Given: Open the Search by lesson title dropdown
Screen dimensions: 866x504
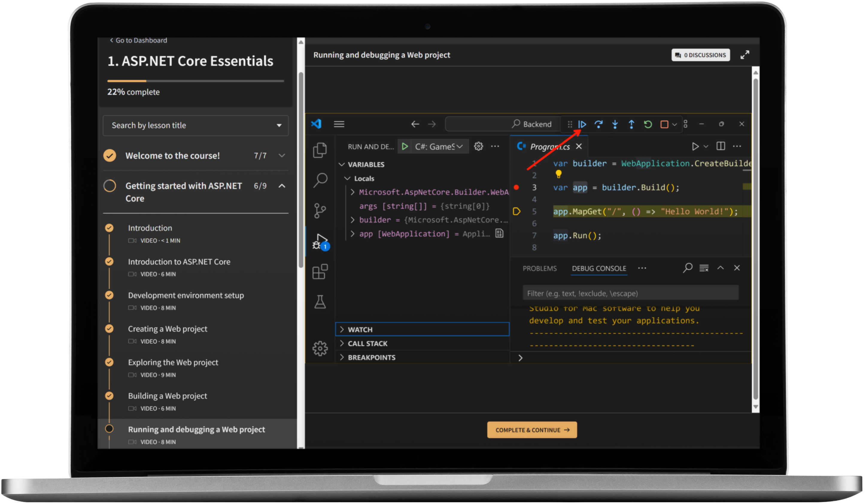Looking at the screenshot, I should tap(195, 125).
